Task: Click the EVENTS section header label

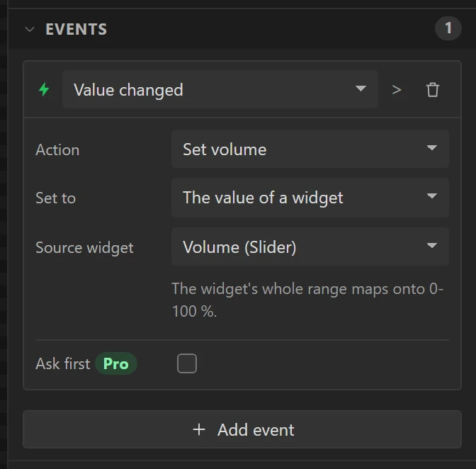Action: tap(76, 30)
